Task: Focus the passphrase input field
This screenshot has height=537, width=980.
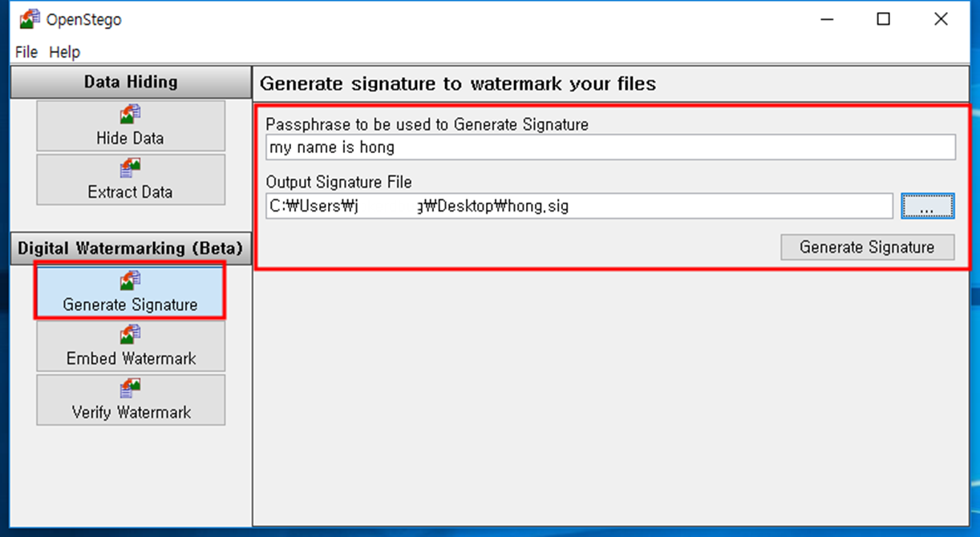Action: 610,147
